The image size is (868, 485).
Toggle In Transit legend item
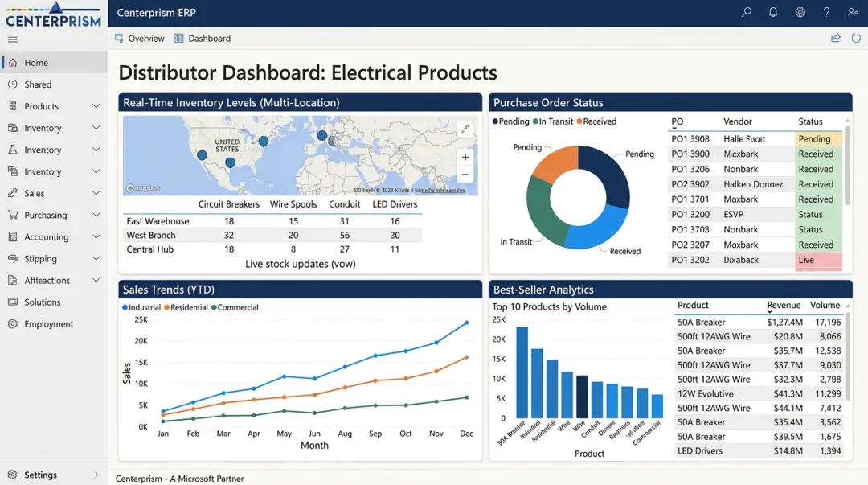552,121
